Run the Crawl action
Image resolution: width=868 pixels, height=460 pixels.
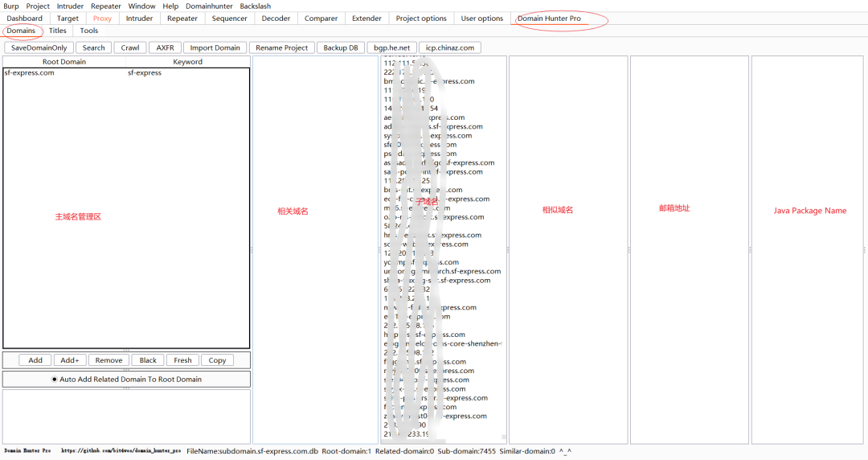130,47
